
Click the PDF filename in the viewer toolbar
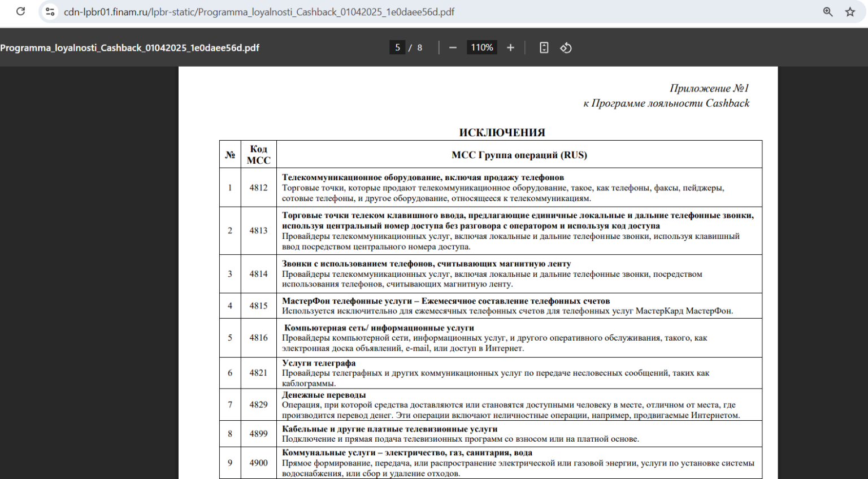tap(129, 48)
